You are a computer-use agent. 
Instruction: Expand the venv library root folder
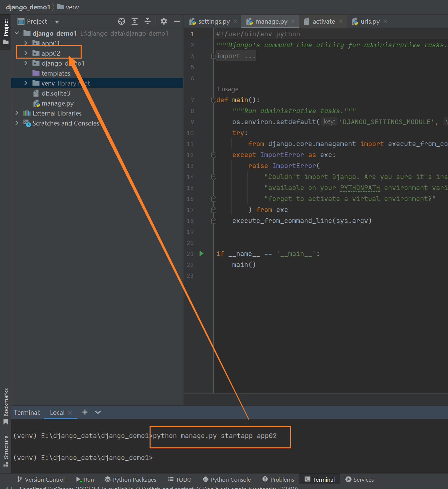coord(26,83)
